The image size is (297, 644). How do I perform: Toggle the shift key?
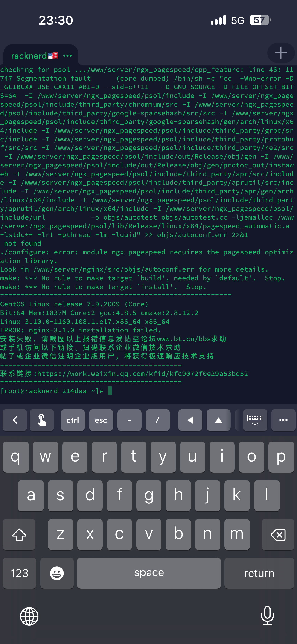(19, 534)
